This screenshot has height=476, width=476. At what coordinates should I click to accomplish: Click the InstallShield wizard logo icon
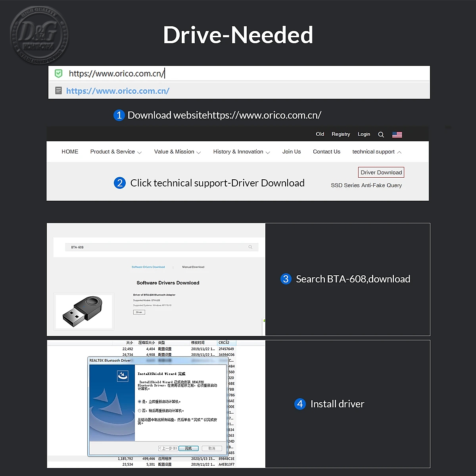(x=123, y=376)
